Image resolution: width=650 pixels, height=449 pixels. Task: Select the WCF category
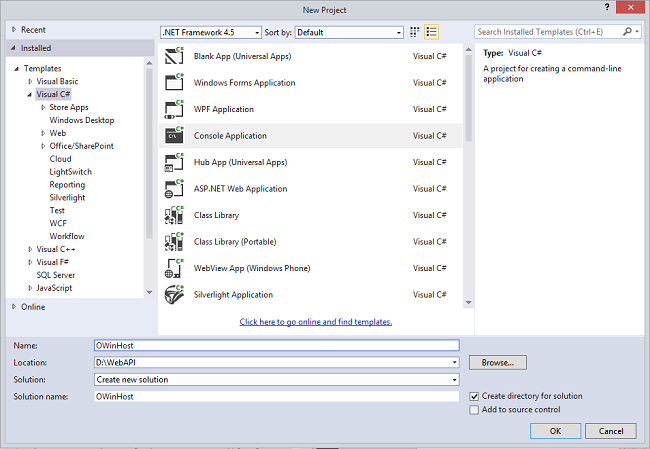coord(58,223)
